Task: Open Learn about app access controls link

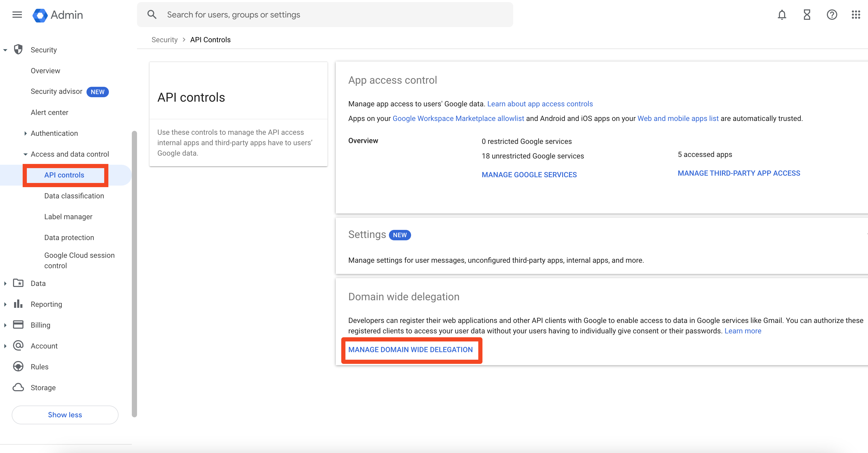Action: 540,104
